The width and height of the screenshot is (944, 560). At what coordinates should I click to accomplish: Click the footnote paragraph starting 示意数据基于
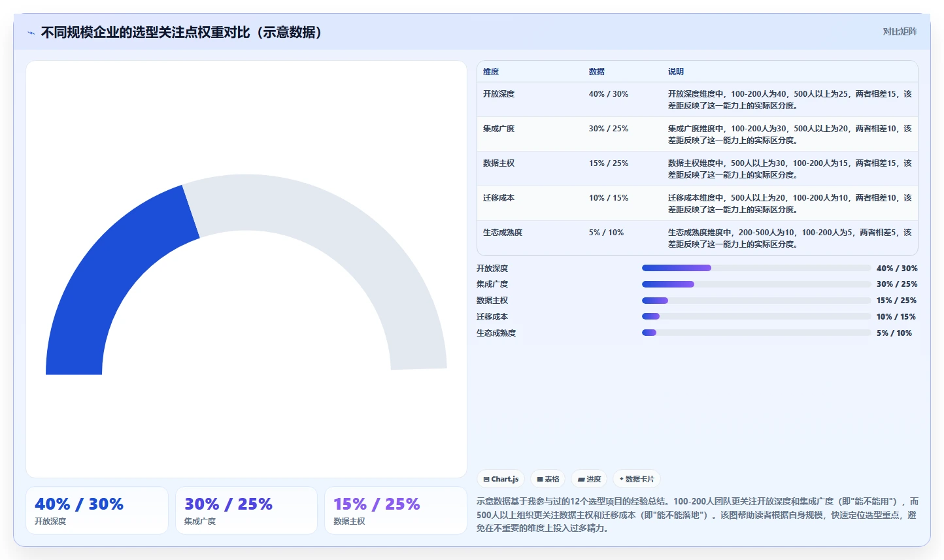(x=698, y=515)
